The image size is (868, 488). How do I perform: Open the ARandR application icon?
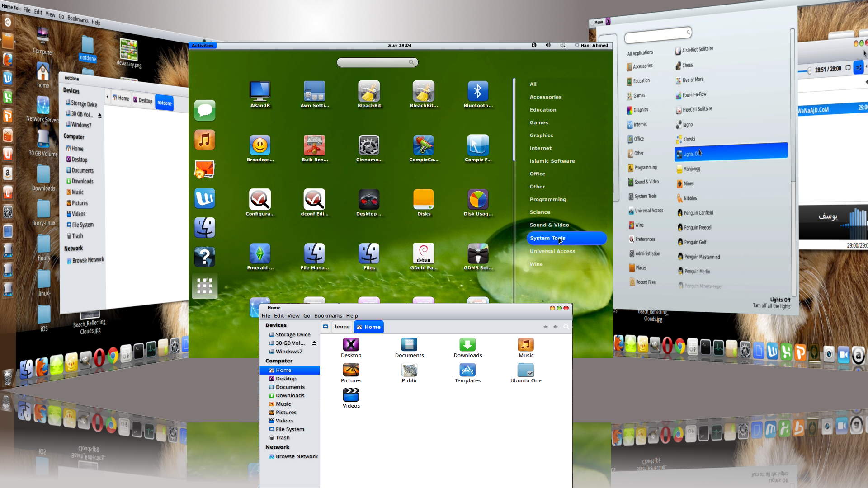(x=260, y=91)
